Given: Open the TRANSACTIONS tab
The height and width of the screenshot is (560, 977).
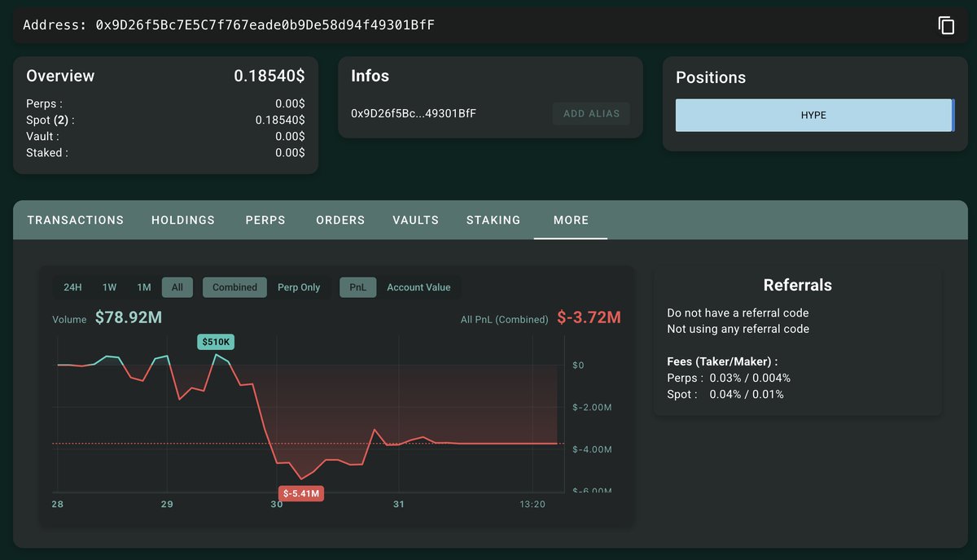Looking at the screenshot, I should (x=76, y=220).
